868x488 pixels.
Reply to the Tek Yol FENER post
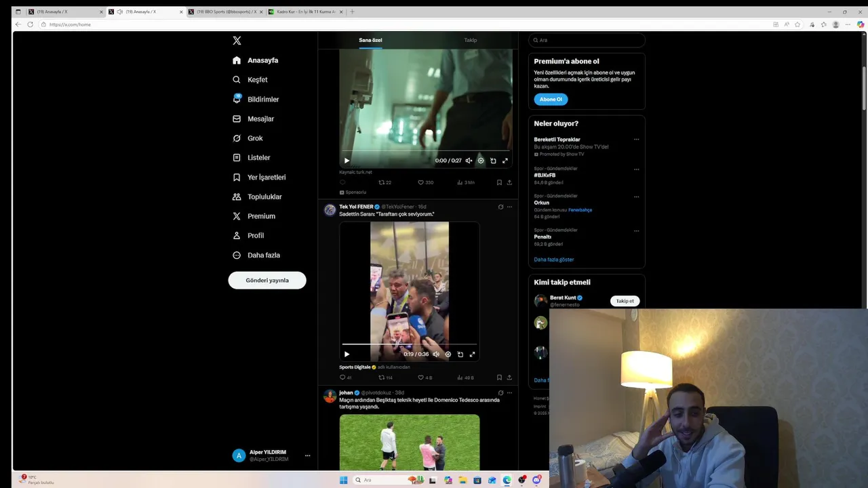pyautogui.click(x=345, y=378)
